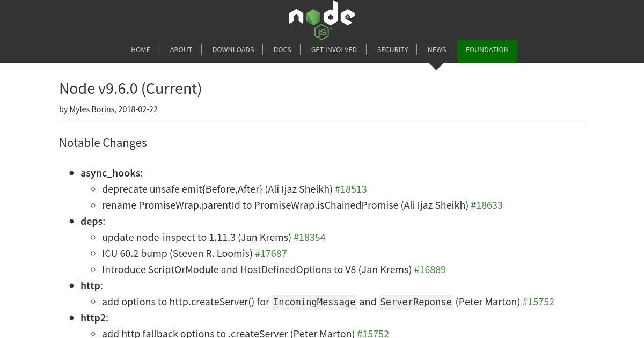Open the GET INVOLVED page

(334, 49)
